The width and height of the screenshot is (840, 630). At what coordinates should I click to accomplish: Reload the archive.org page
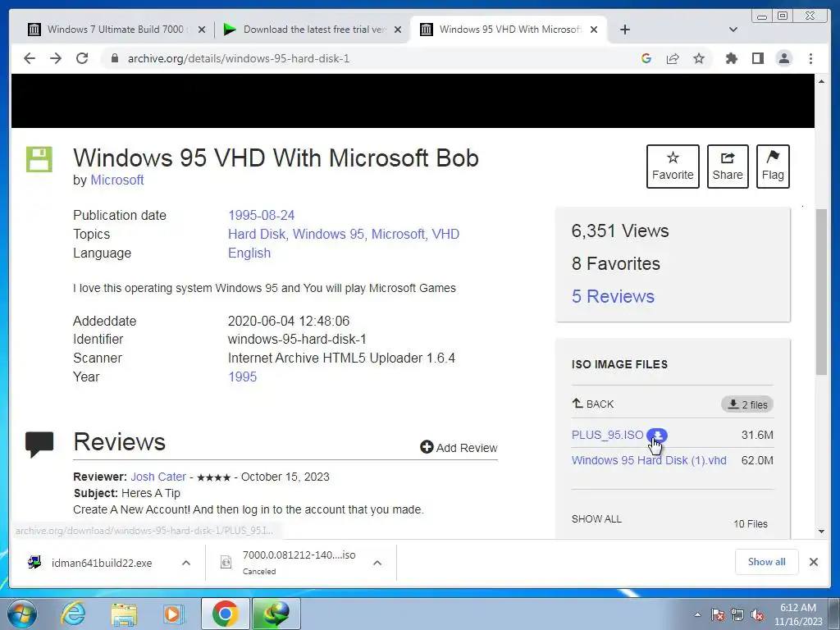(82, 58)
